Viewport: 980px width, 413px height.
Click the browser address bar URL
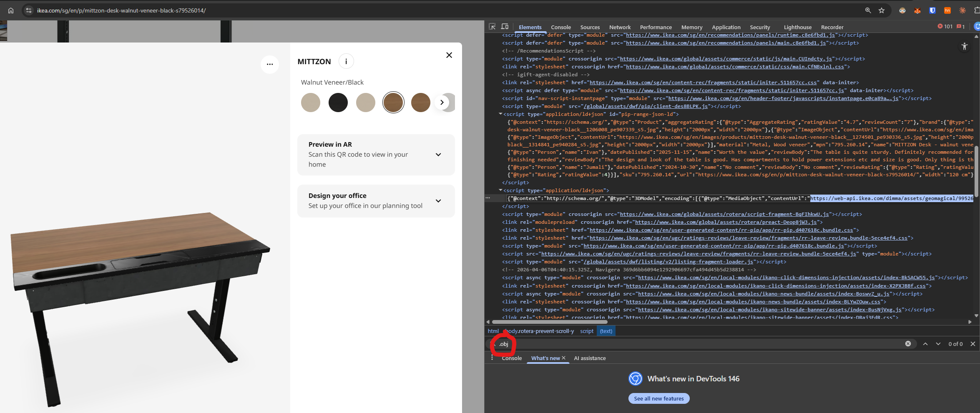tap(121, 10)
